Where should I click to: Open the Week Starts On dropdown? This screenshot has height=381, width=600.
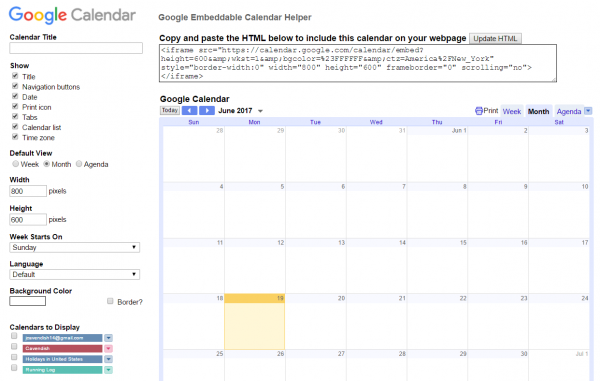[75, 247]
